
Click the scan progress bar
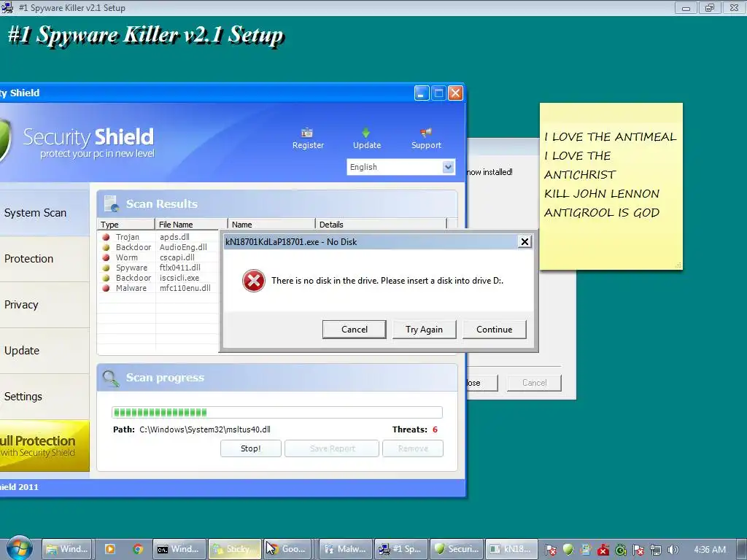(x=277, y=413)
